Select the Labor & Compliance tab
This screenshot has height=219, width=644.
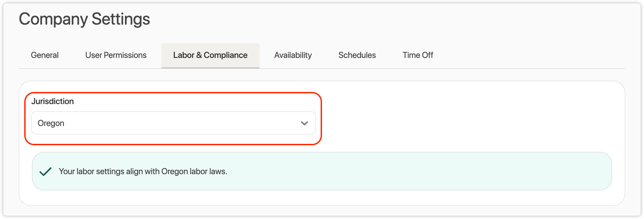click(210, 55)
